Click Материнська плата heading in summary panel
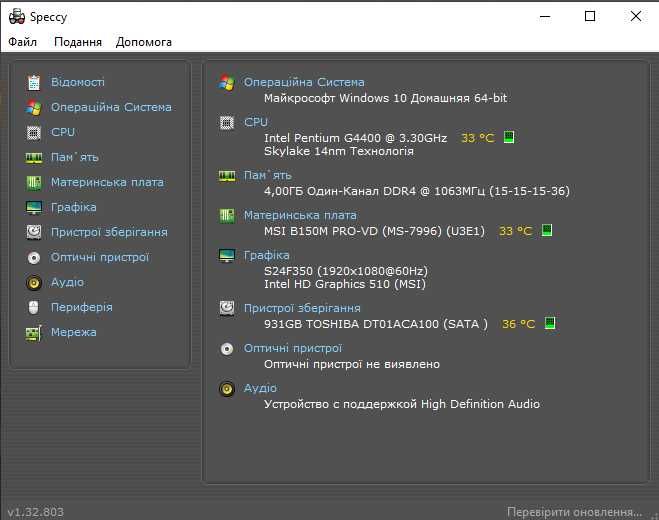Screen dimensions: 659x520 (301, 215)
